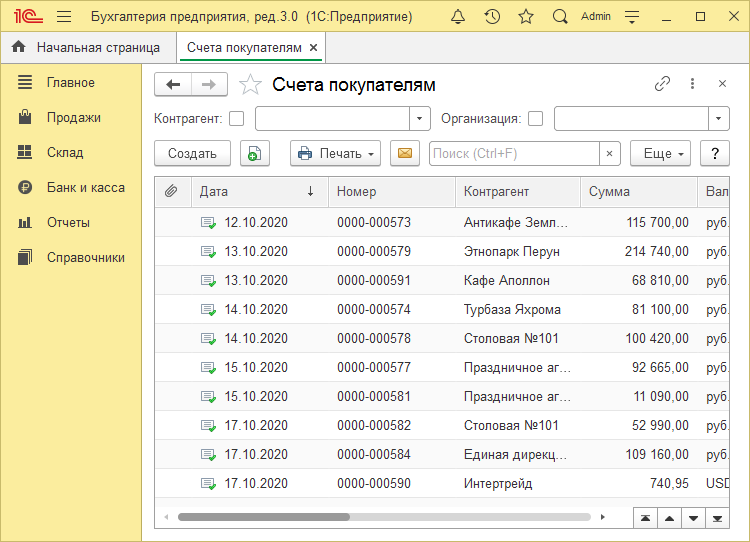Click the sum 11 090,00
750x542 pixels.
click(x=661, y=396)
